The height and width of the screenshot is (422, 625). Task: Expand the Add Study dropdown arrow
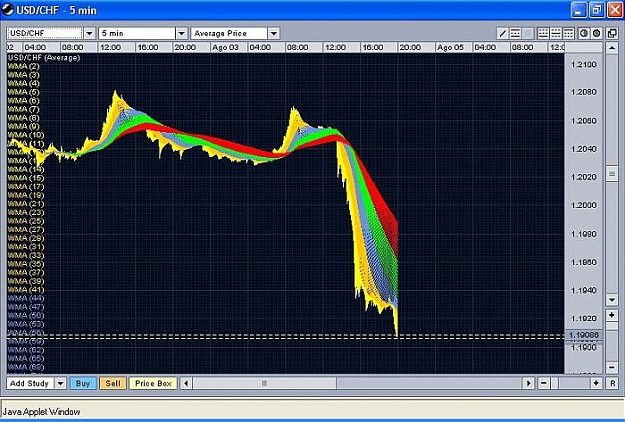point(61,383)
